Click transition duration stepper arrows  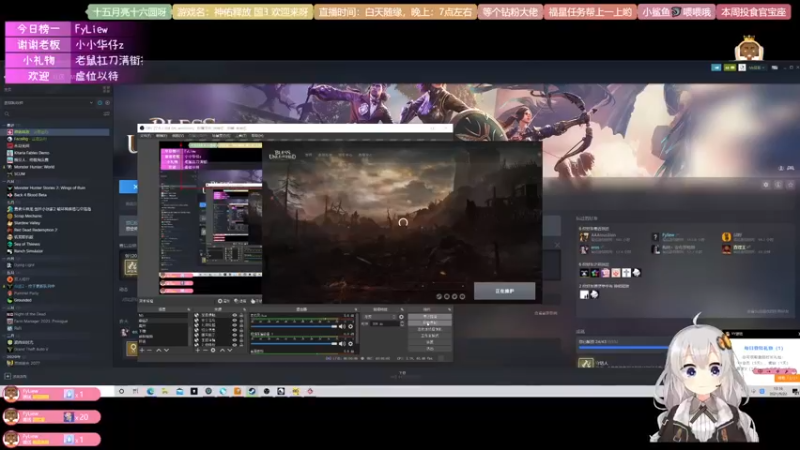tap(402, 323)
